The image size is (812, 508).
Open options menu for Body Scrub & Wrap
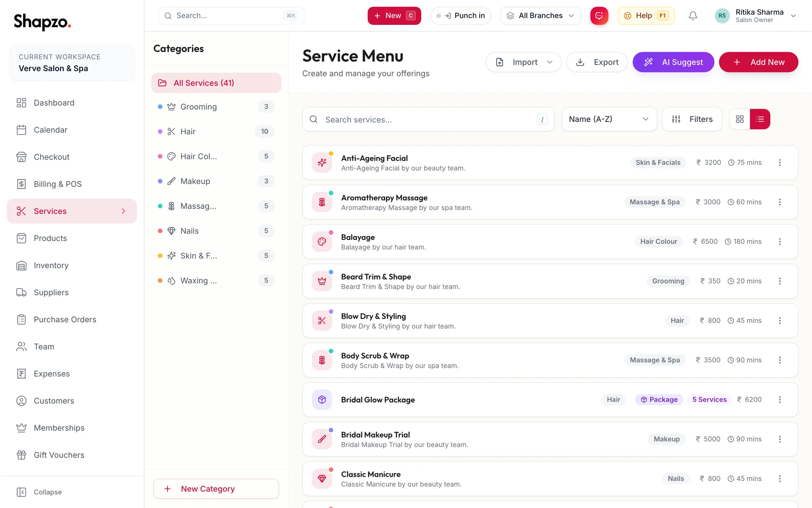[x=780, y=360]
